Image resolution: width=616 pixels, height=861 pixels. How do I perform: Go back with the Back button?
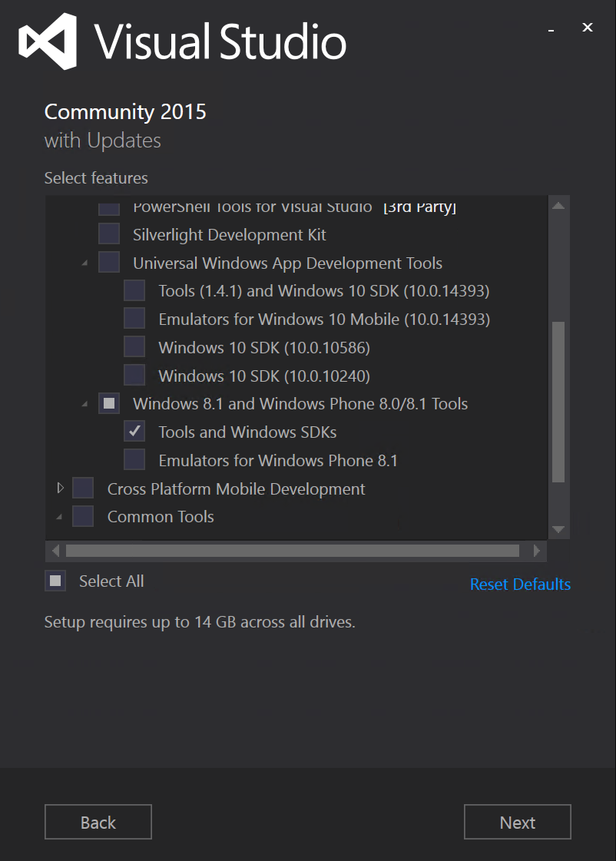click(98, 822)
